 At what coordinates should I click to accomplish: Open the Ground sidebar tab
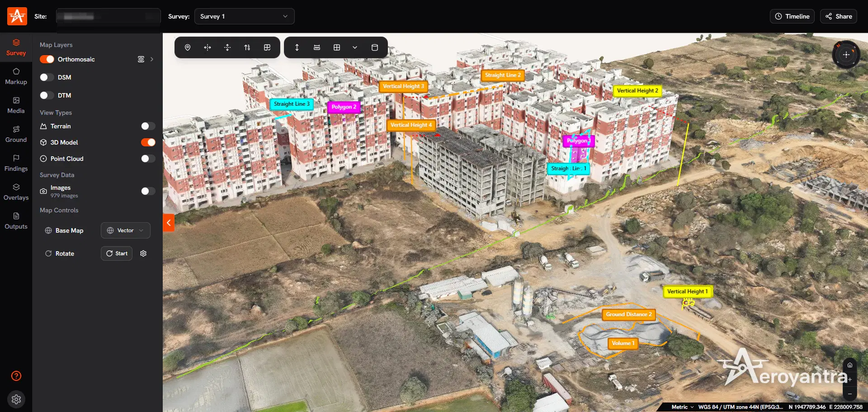pos(16,134)
